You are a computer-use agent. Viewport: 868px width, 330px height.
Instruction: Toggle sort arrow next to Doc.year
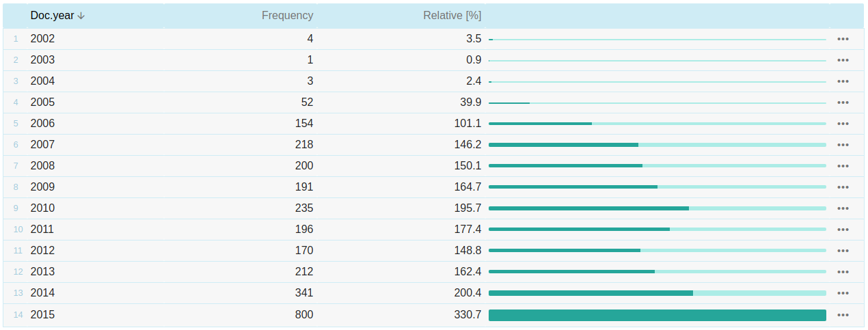[81, 16]
